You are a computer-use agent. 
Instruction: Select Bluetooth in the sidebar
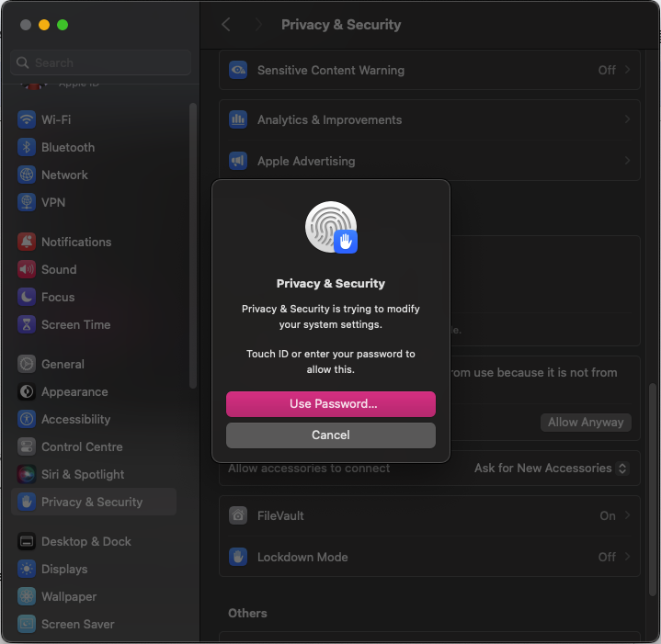[94, 147]
